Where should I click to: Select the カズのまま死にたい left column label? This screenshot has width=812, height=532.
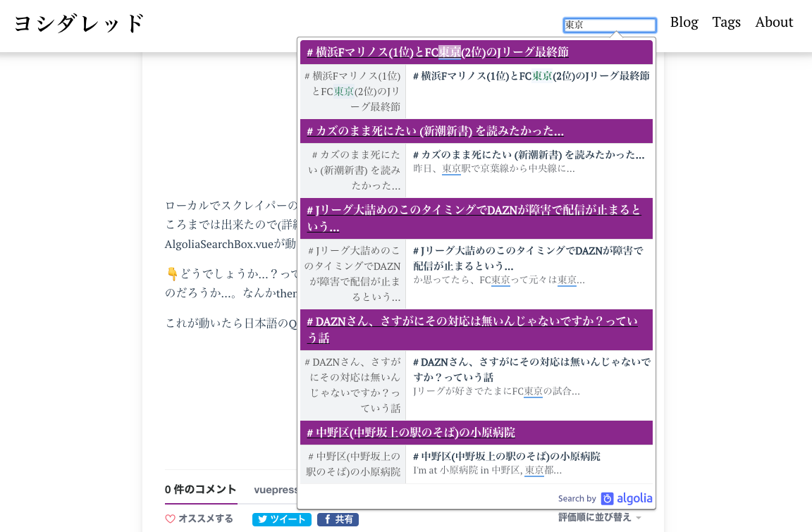[353, 171]
